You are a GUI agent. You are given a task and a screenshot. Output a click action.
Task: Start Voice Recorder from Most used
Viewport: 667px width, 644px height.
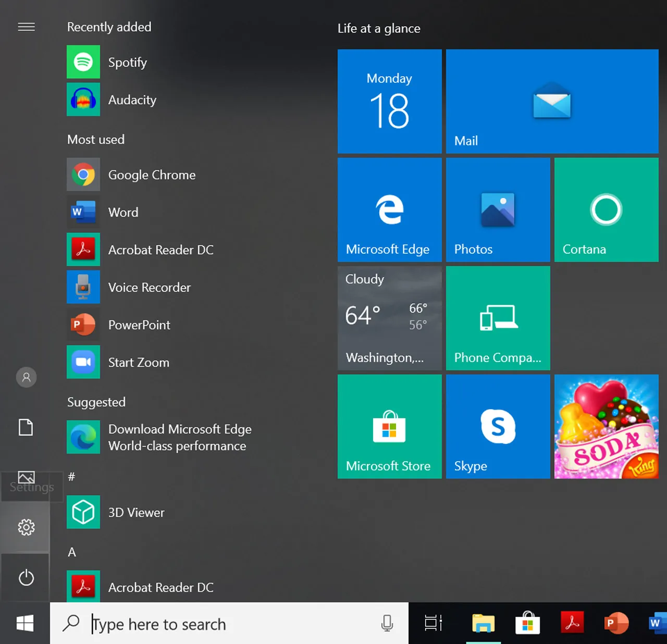(149, 287)
